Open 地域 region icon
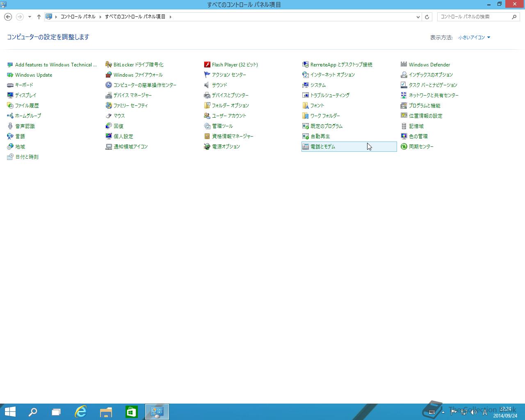Viewport: 525px width, 420px height. tap(10, 146)
